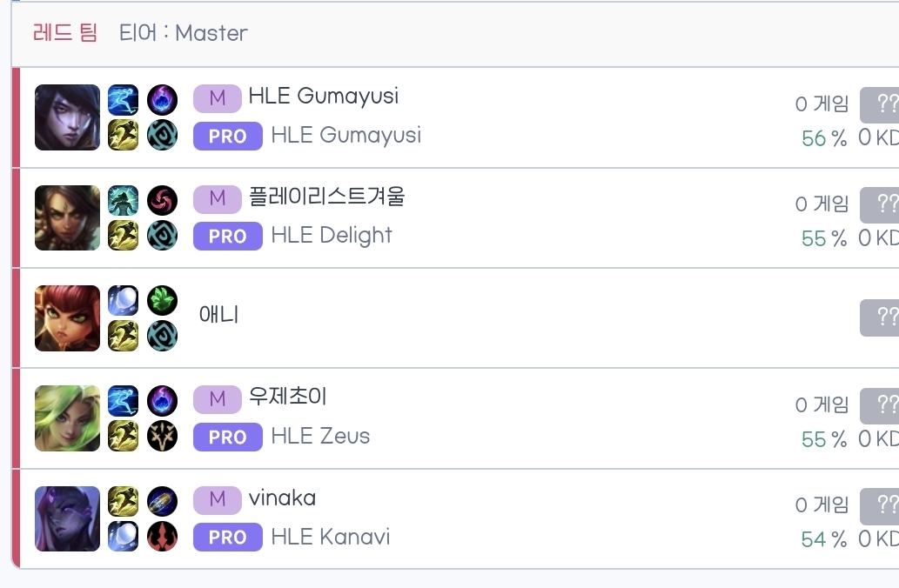Open the 플레이리스트겨울 summoner profile
The width and height of the screenshot is (899, 588).
pyautogui.click(x=326, y=197)
